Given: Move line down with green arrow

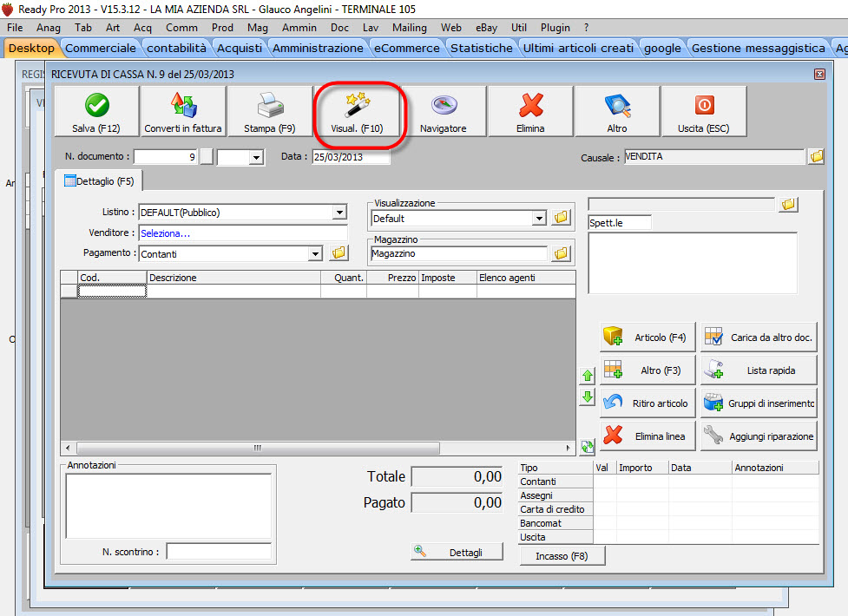Looking at the screenshot, I should pos(588,397).
